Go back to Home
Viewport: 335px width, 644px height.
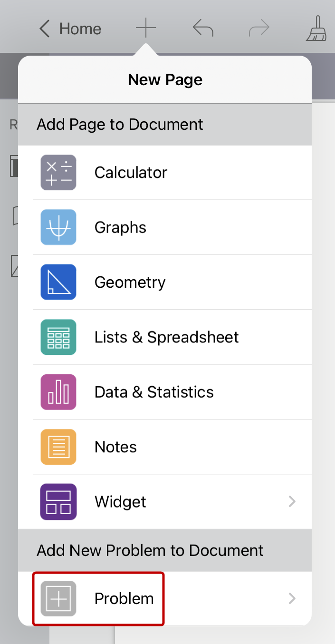click(70, 29)
